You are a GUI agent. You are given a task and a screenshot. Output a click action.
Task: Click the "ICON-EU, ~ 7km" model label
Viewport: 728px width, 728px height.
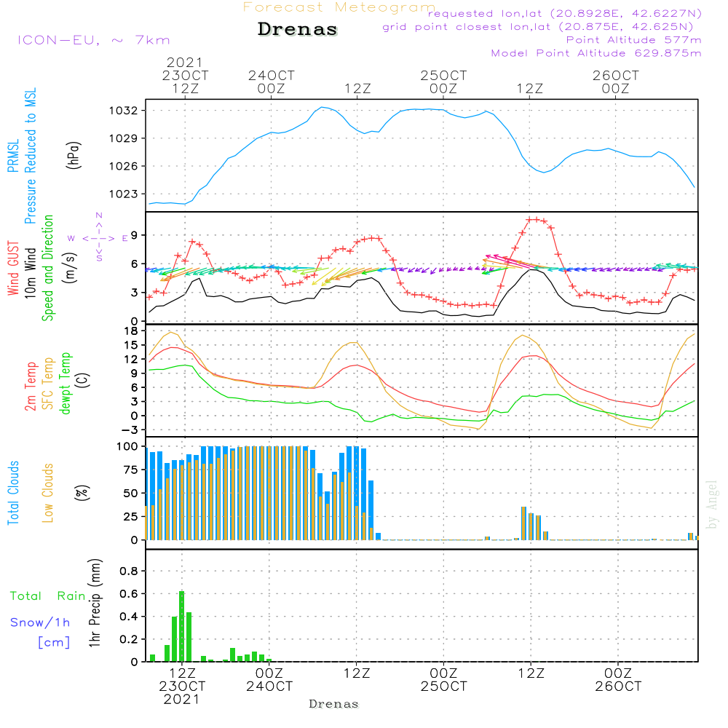point(94,40)
